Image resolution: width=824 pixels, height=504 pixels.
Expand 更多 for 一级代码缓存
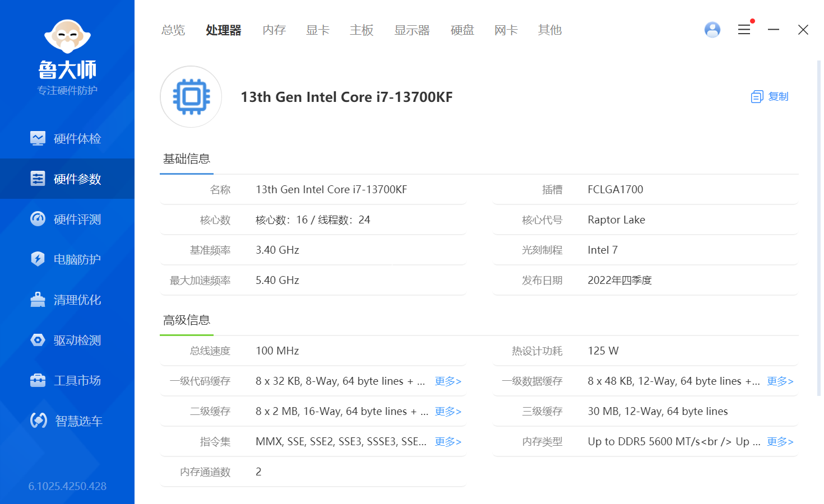(x=448, y=381)
